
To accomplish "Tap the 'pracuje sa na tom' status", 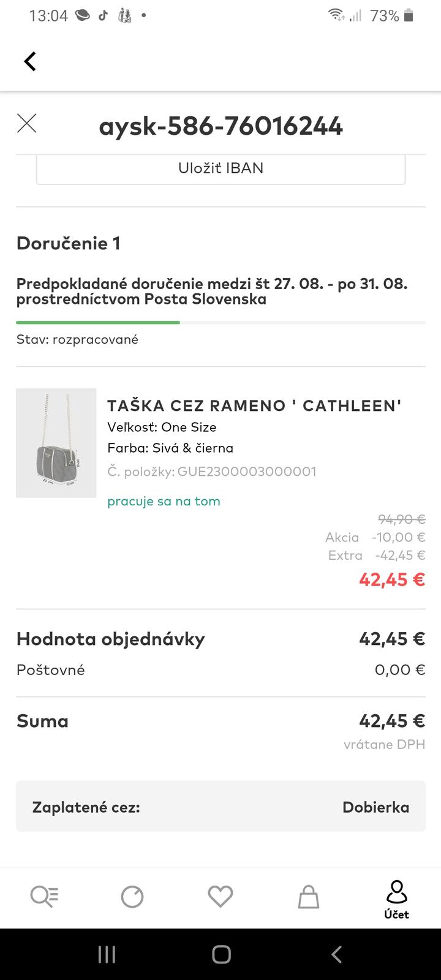I will click(164, 501).
